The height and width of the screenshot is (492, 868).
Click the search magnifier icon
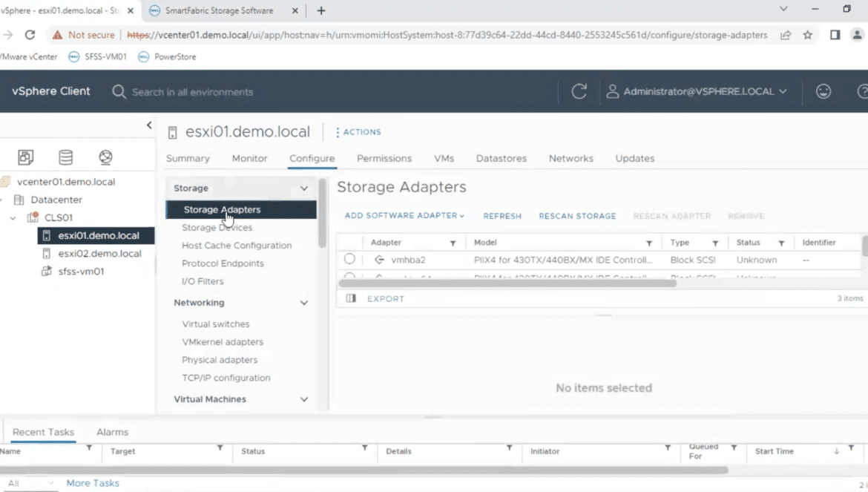coord(119,92)
